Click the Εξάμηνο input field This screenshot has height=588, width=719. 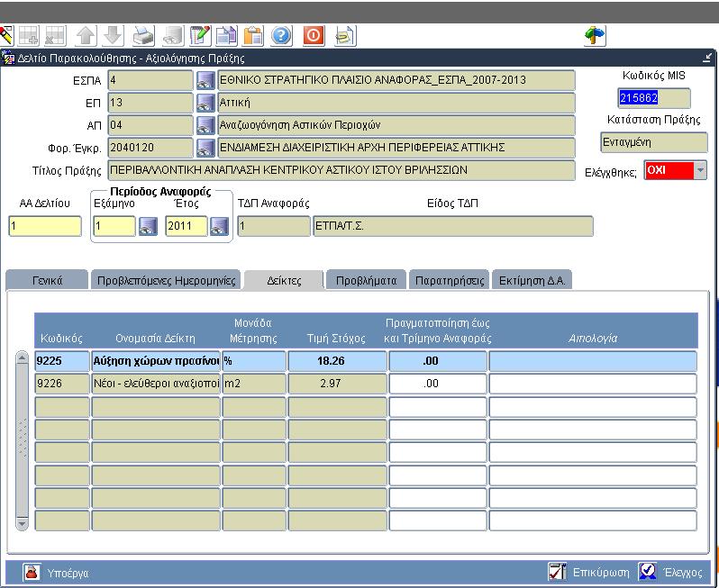click(x=114, y=226)
